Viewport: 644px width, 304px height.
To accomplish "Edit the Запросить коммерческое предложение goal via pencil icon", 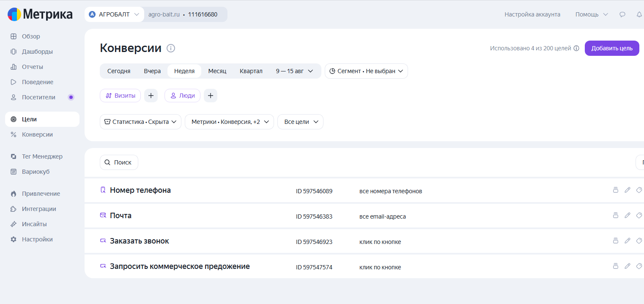I will (628, 266).
